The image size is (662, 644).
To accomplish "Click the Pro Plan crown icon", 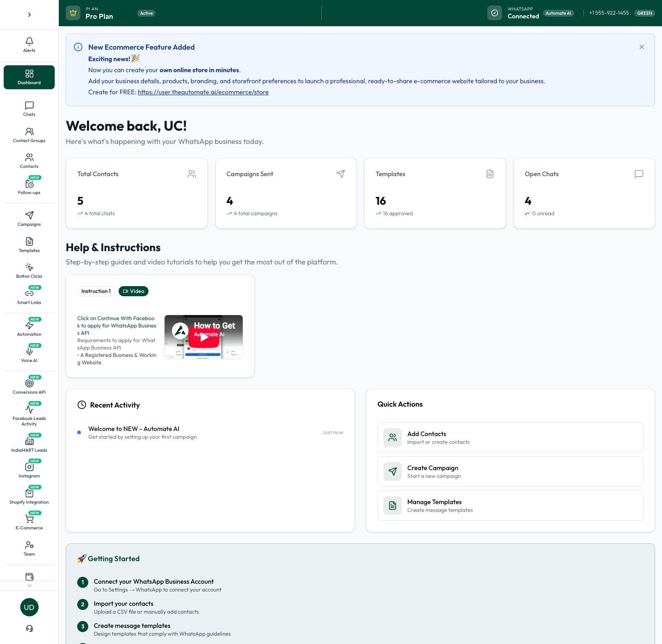I will (x=73, y=13).
